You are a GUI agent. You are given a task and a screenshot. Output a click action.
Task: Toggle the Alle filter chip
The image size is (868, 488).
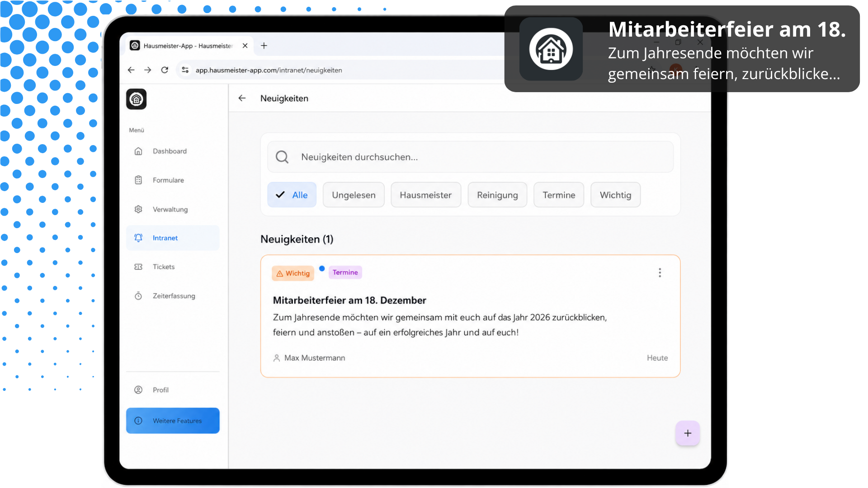coord(292,195)
